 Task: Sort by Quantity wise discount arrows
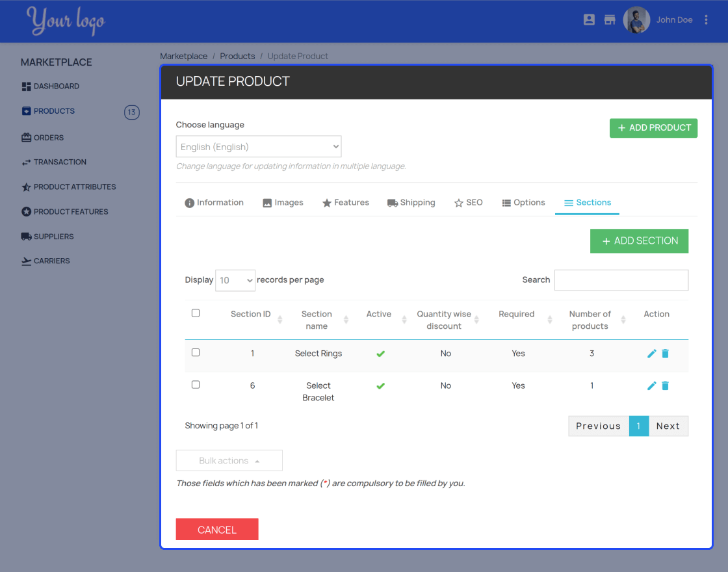coord(476,319)
